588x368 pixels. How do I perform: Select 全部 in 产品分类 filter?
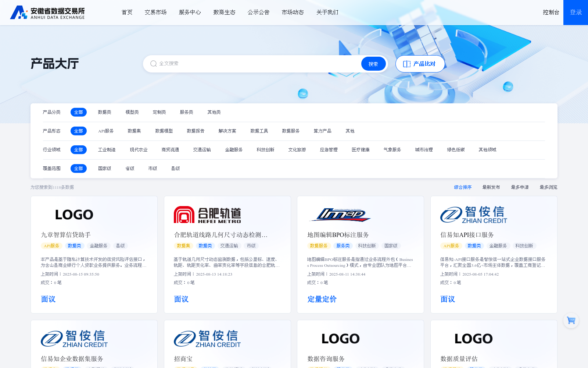(x=79, y=112)
